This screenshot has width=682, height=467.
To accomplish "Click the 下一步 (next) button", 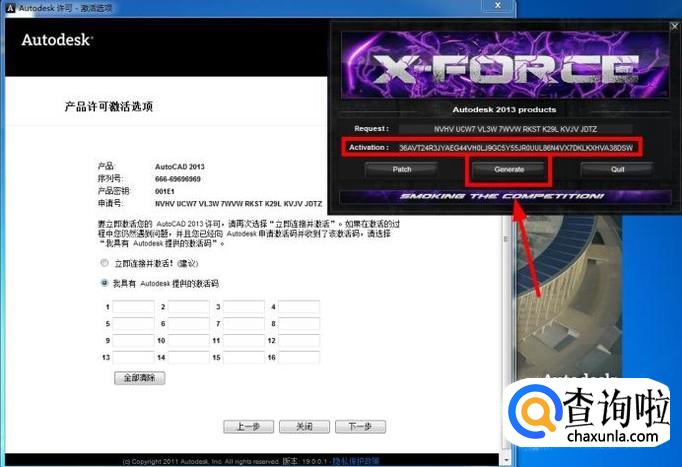I will [x=360, y=427].
